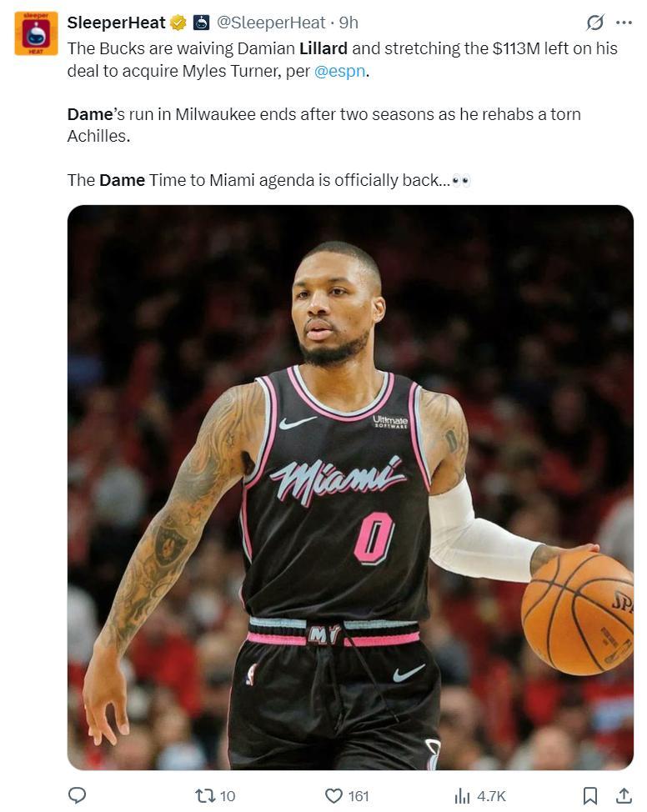Open the 9h timestamp link

[x=349, y=23]
